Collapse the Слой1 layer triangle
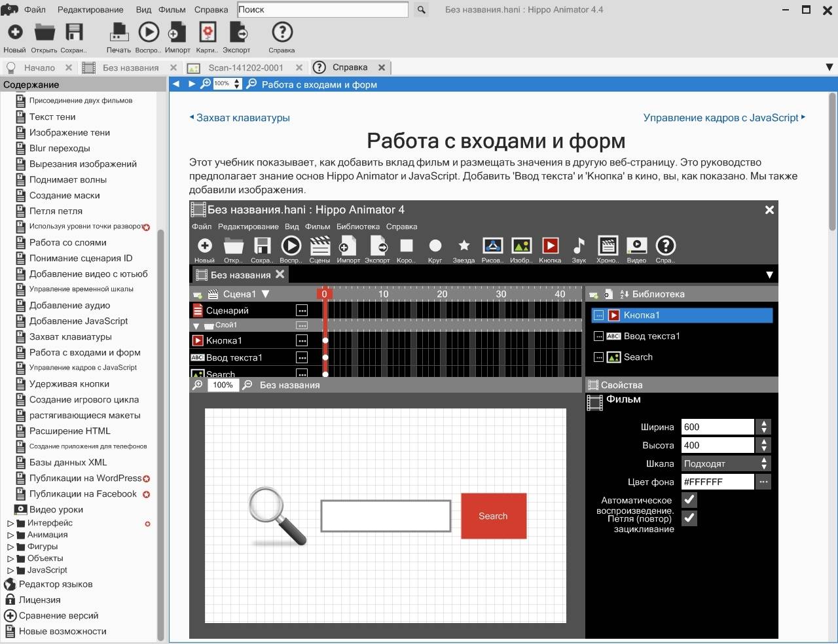838x644 pixels. 196,326
